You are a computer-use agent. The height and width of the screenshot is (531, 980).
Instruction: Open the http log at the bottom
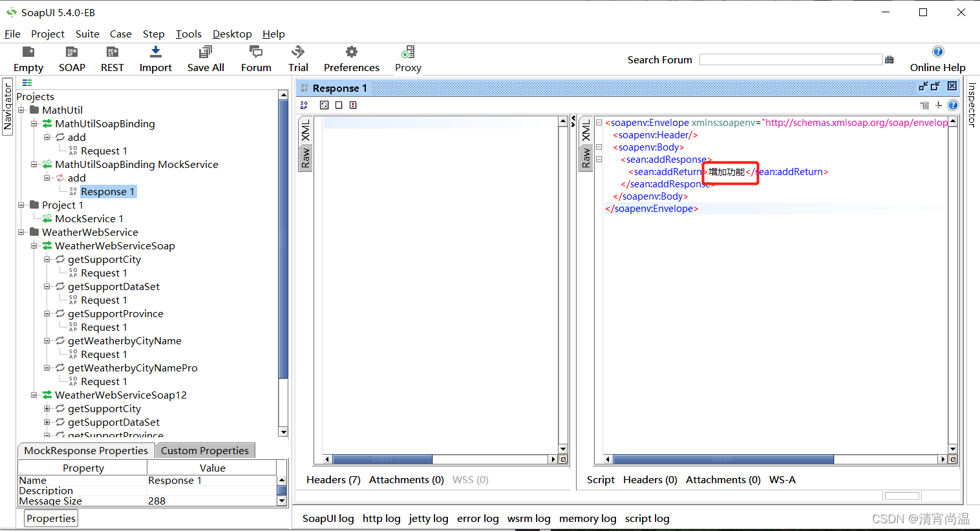pyautogui.click(x=381, y=518)
